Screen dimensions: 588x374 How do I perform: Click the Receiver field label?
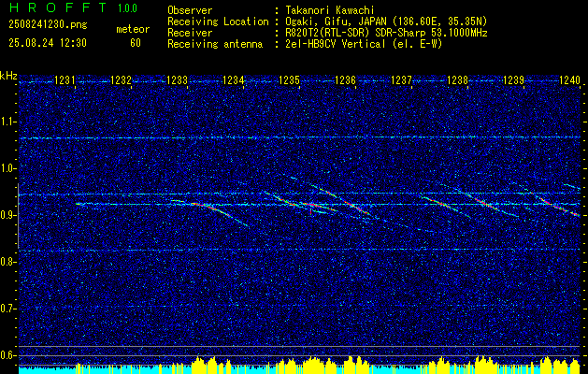click(x=190, y=33)
